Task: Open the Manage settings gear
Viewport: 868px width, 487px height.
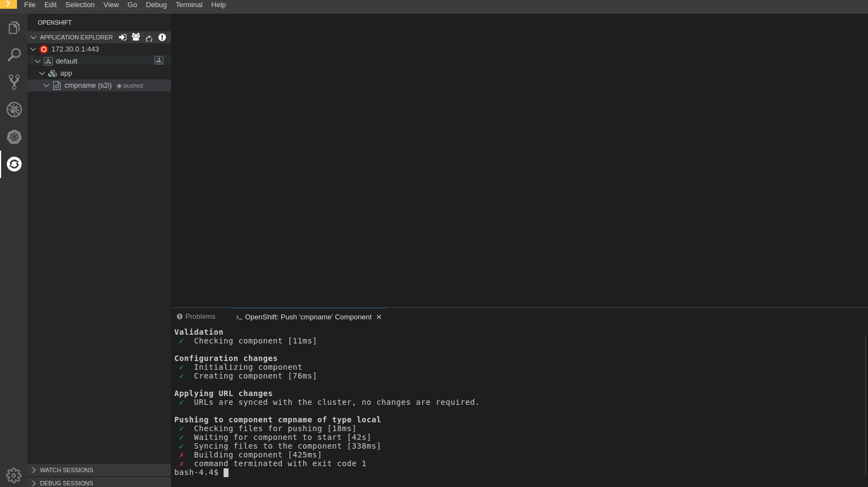Action: [x=14, y=475]
